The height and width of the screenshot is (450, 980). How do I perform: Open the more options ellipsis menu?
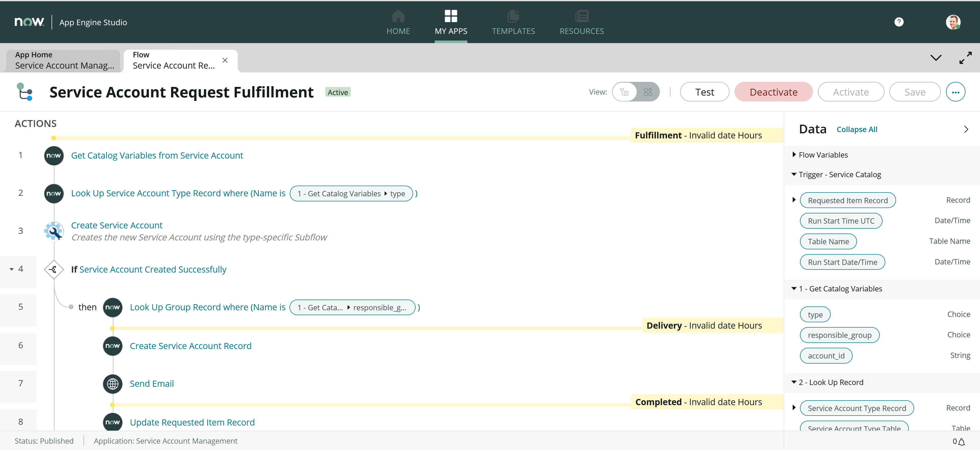[956, 92]
